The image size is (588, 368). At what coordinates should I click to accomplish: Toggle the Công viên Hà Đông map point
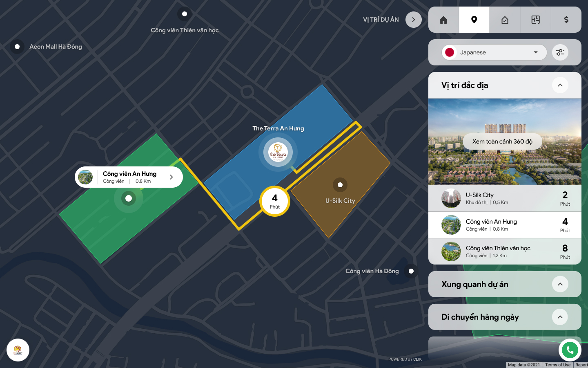point(411,271)
